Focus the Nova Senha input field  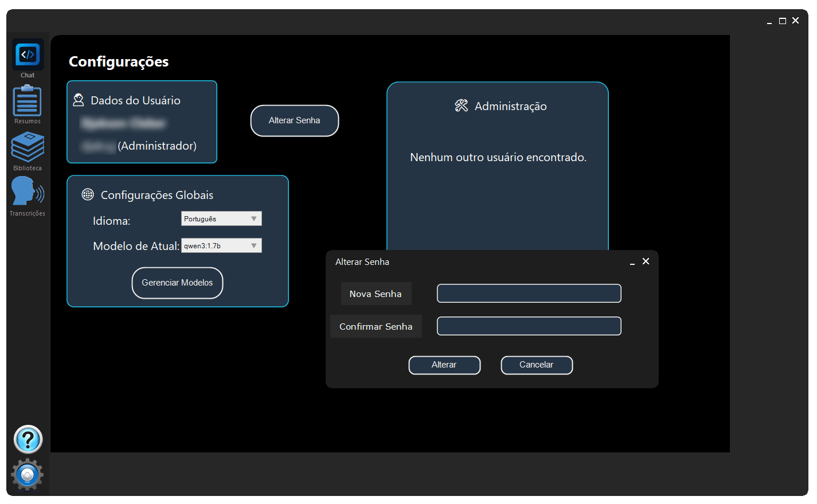(529, 294)
